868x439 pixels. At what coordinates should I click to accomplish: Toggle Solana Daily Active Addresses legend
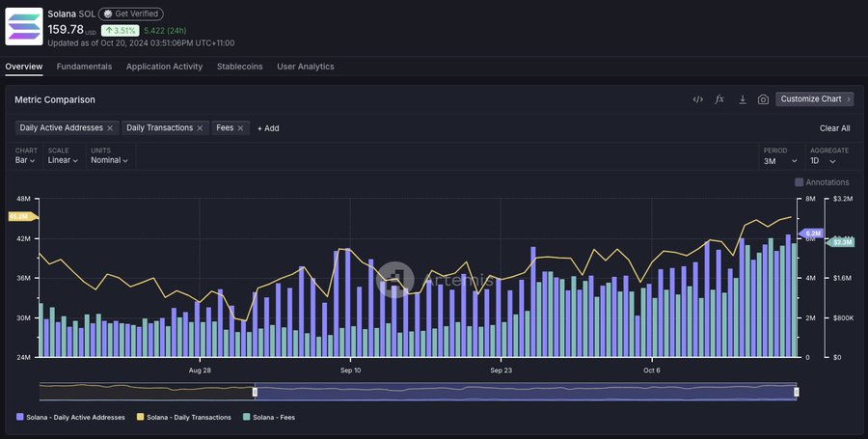pos(70,418)
